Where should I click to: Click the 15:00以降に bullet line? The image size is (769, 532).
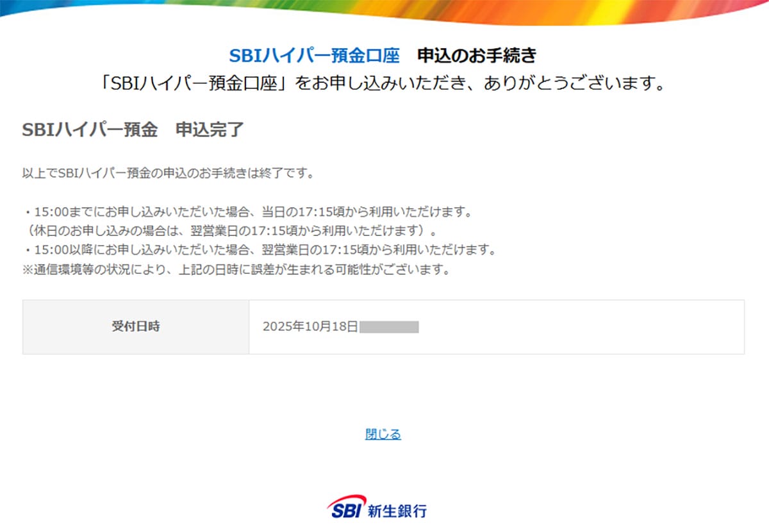[259, 249]
